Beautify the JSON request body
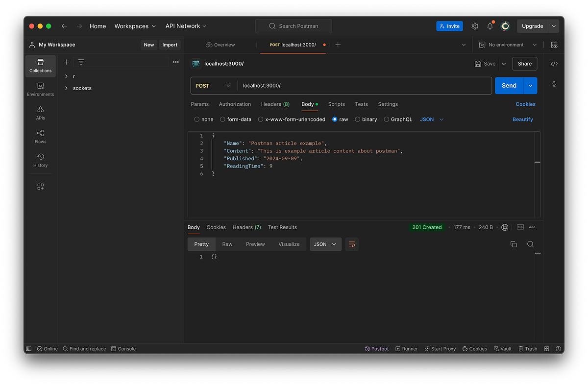The width and height of the screenshot is (588, 385). [x=522, y=119]
